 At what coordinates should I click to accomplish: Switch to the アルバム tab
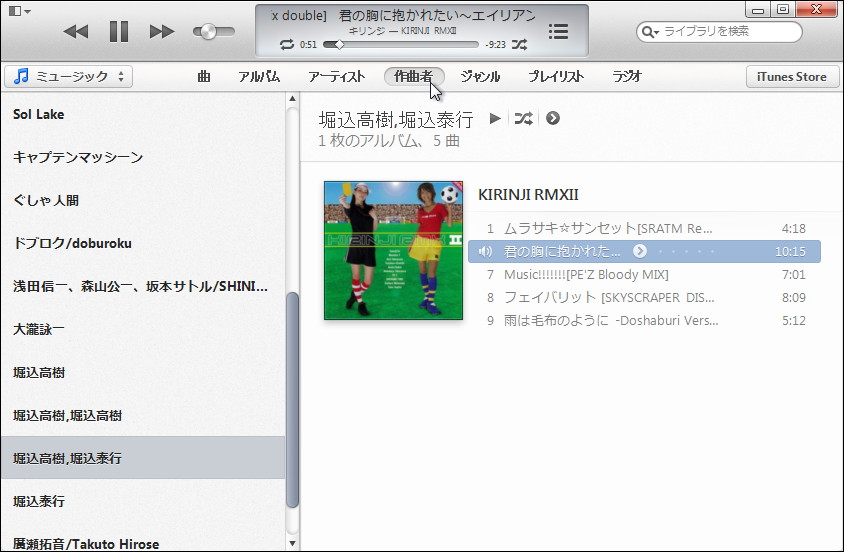point(259,76)
